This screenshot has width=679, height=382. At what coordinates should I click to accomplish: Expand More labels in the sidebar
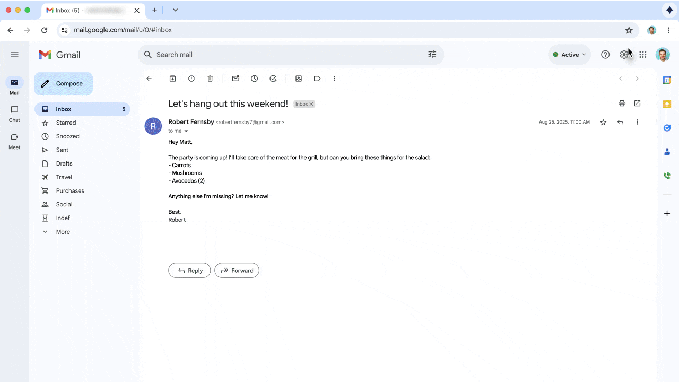coord(63,232)
